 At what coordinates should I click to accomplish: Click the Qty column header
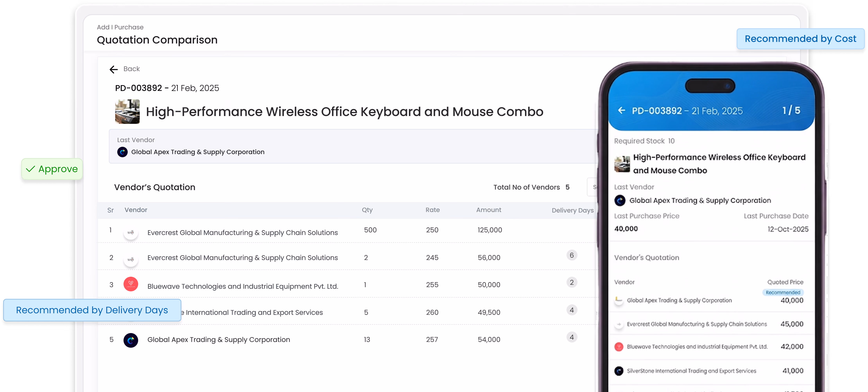pos(367,210)
